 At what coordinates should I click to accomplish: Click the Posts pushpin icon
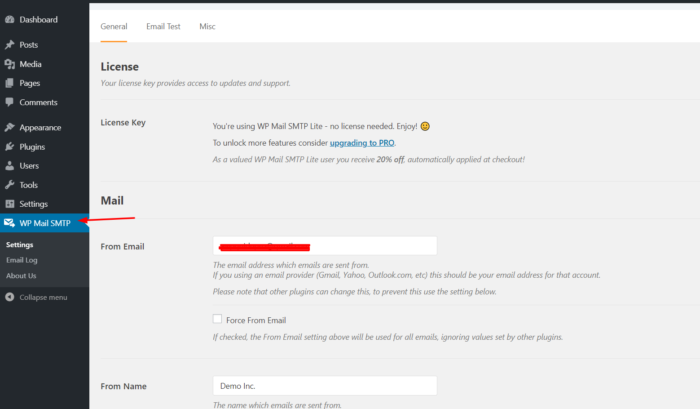[x=9, y=45]
